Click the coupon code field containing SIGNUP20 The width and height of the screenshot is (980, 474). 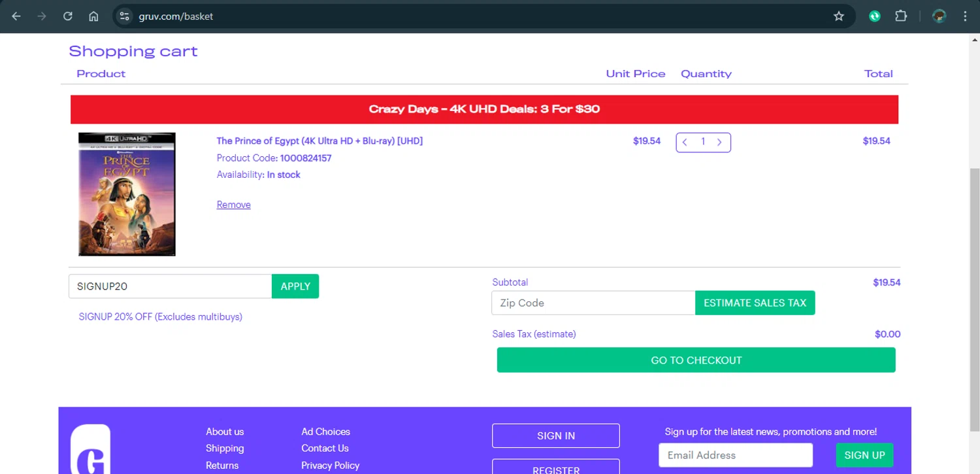(170, 286)
